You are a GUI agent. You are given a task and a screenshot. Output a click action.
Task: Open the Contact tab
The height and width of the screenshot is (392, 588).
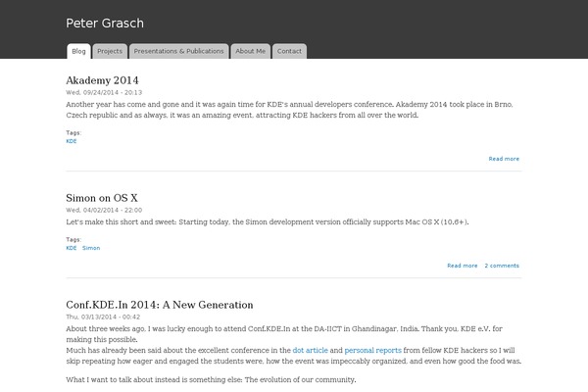click(289, 51)
